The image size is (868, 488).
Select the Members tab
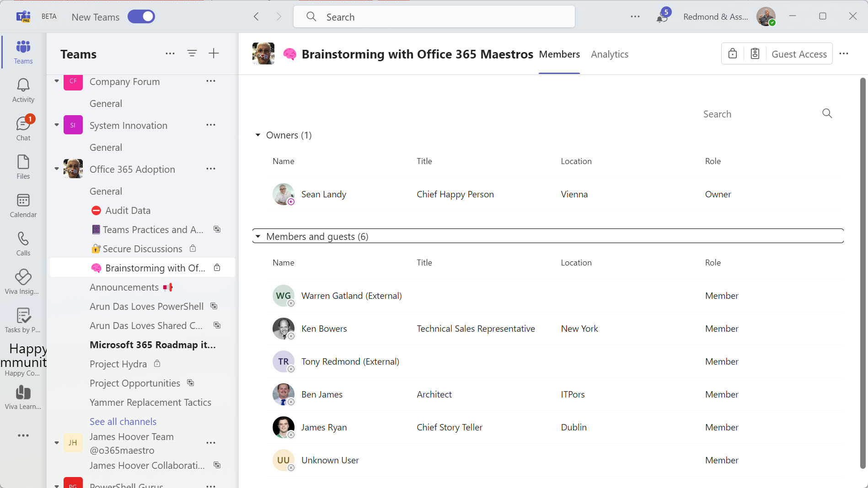click(559, 54)
